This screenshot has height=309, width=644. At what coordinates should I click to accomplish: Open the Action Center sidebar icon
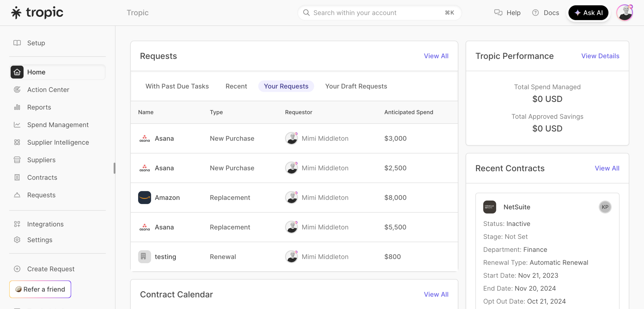pyautogui.click(x=17, y=90)
